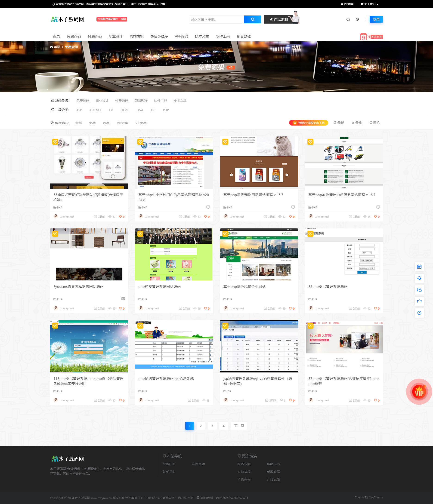Select the JAVA subcategory
This screenshot has width=433, height=504.
tap(140, 110)
